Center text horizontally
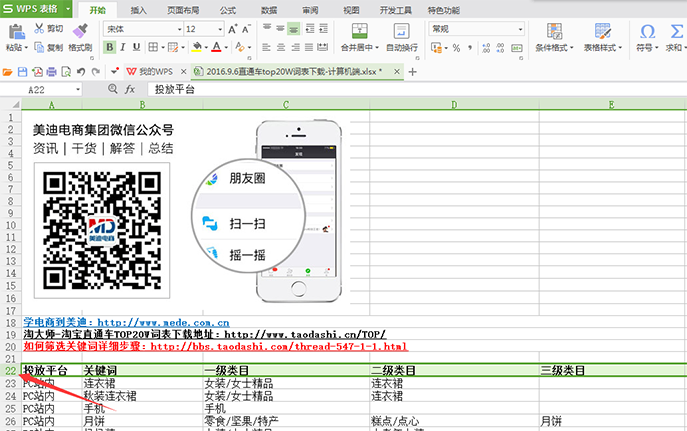 point(281,47)
